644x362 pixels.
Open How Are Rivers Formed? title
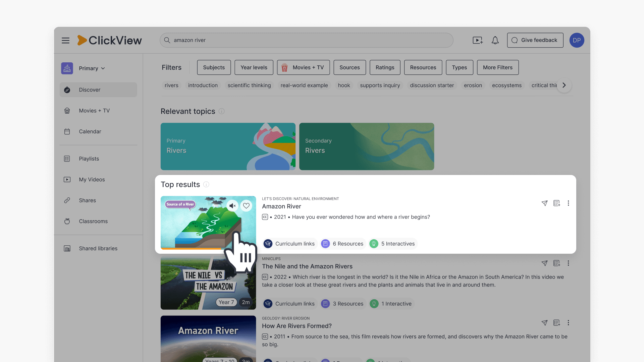point(297,326)
